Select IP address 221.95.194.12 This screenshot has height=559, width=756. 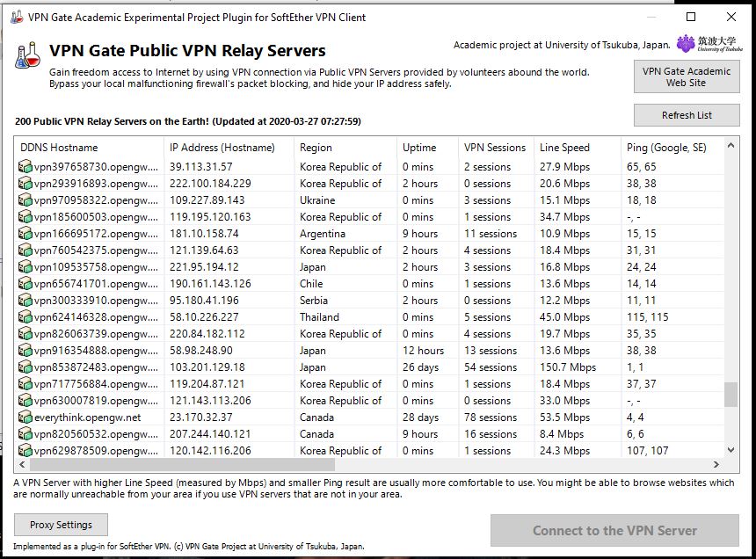click(204, 267)
